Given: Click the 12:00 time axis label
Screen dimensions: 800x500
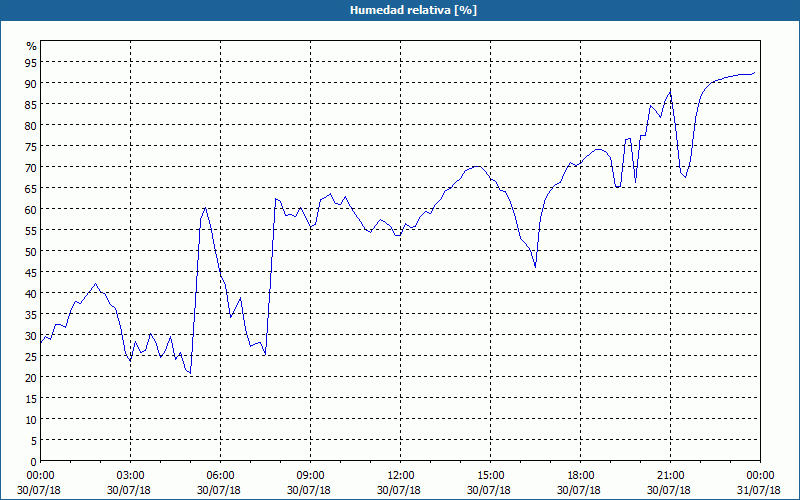Looking at the screenshot, I should [x=401, y=476].
